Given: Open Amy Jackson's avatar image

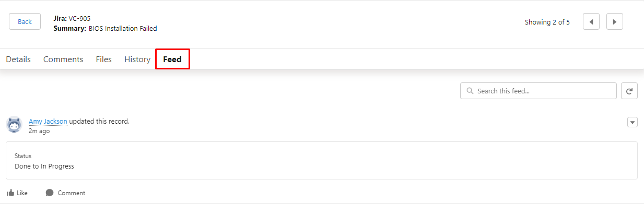Looking at the screenshot, I should (x=14, y=124).
